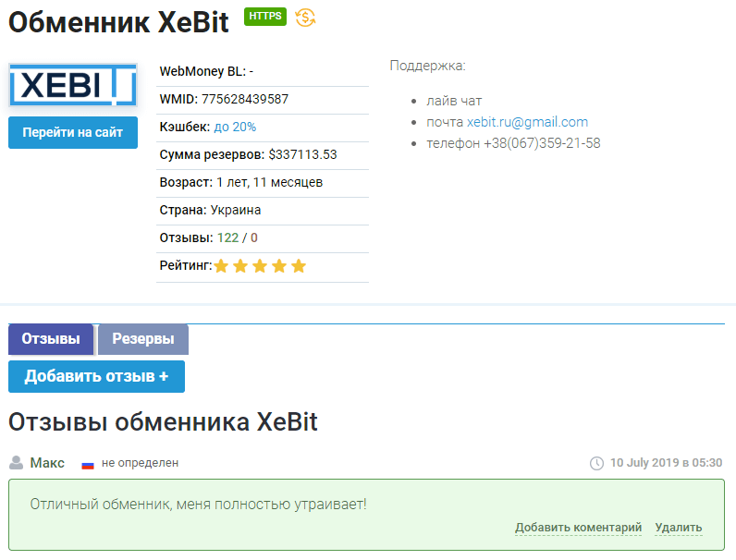The height and width of the screenshot is (560, 736).
Task: Click the review date 10 July 2019 в 05:30
Action: (666, 463)
